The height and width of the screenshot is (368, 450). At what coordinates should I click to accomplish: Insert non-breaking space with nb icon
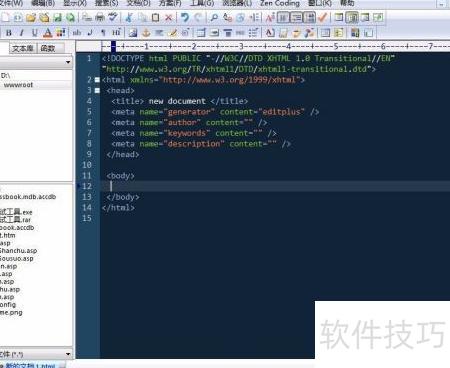tap(77, 33)
